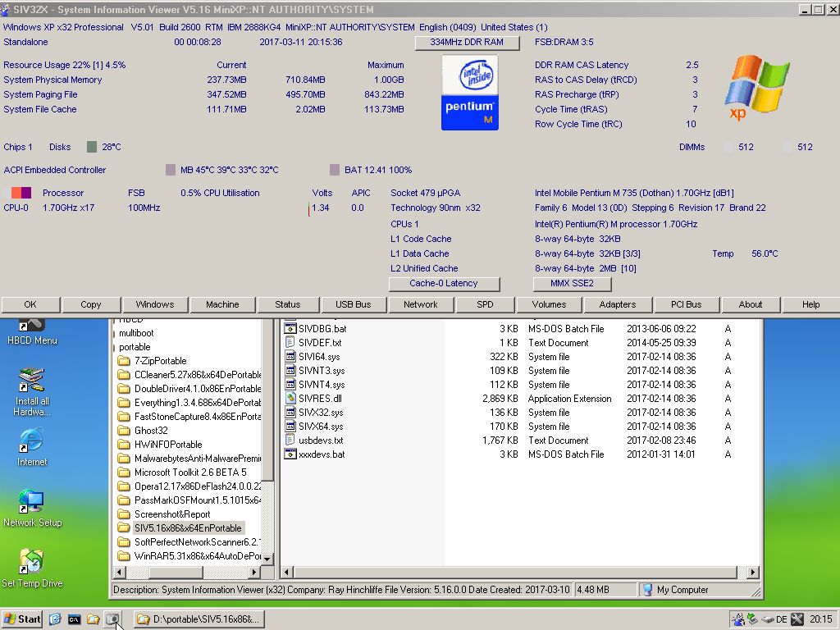840x630 pixels.
Task: Click the Cache-0 Latency button
Action: (444, 283)
